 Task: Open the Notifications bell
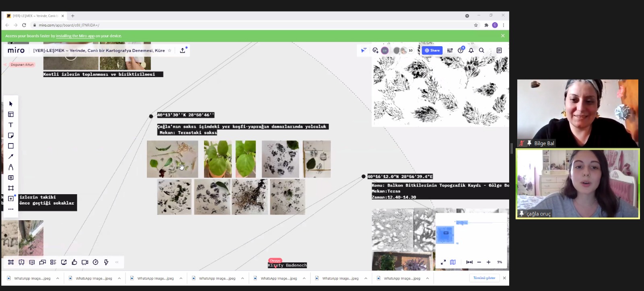coord(471,50)
